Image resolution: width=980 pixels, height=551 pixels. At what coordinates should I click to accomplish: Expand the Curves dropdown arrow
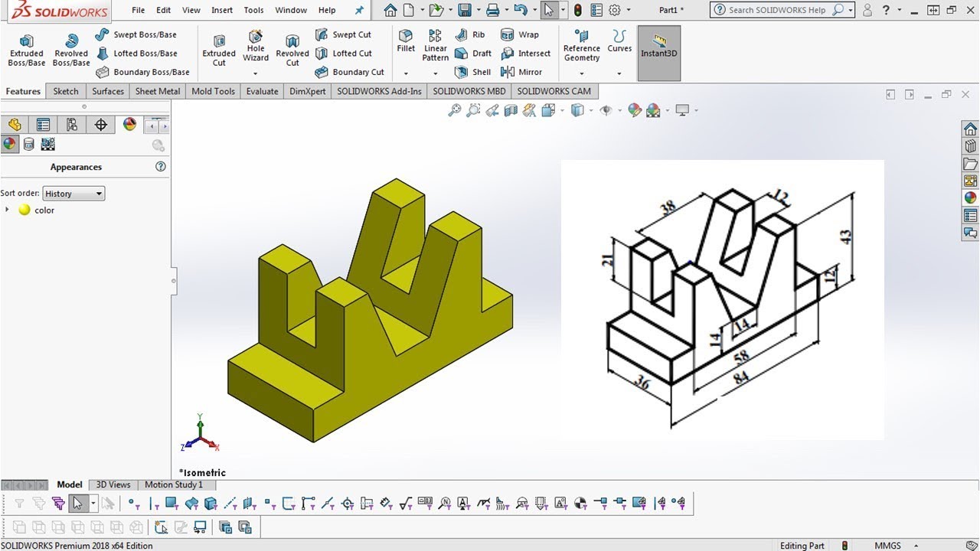point(619,73)
